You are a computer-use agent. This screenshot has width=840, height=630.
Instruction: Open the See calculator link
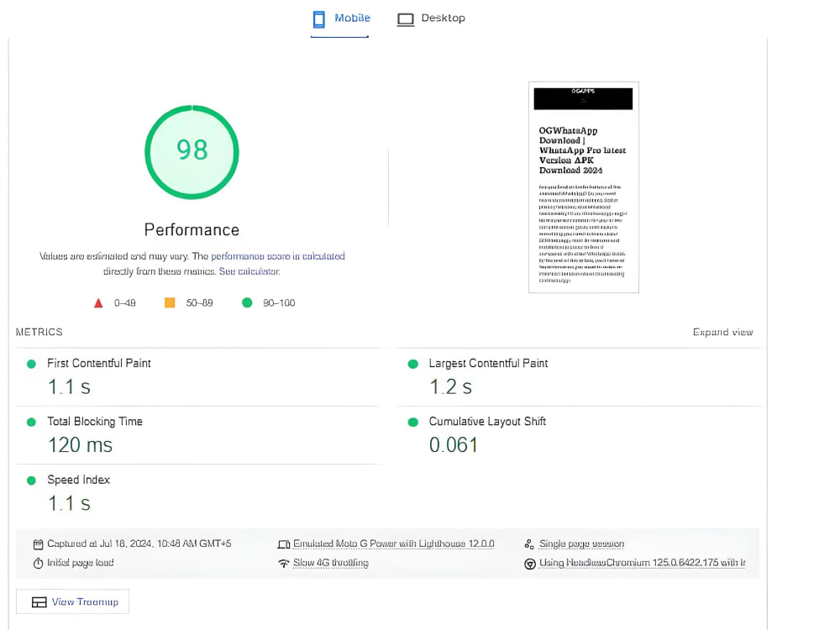coord(249,271)
